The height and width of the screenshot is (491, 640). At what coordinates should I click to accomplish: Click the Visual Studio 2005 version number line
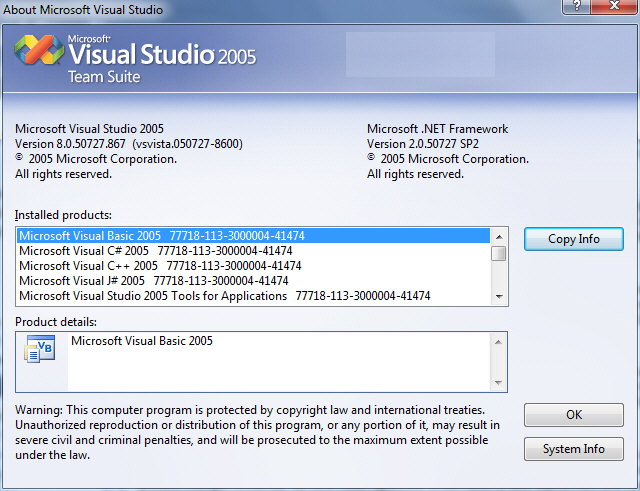[129, 144]
